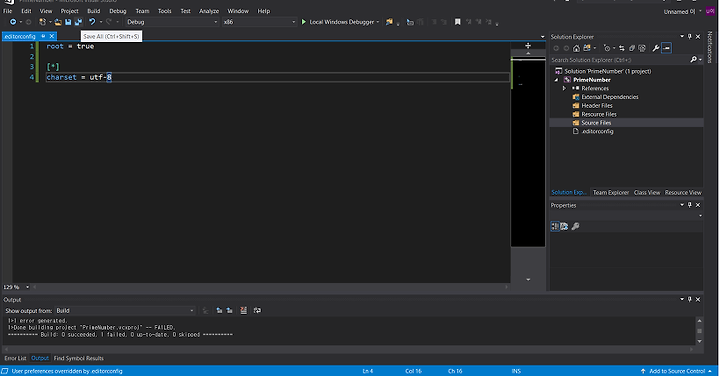Click the Show All Files icon
This screenshot has height=376, width=720.
tap(642, 48)
